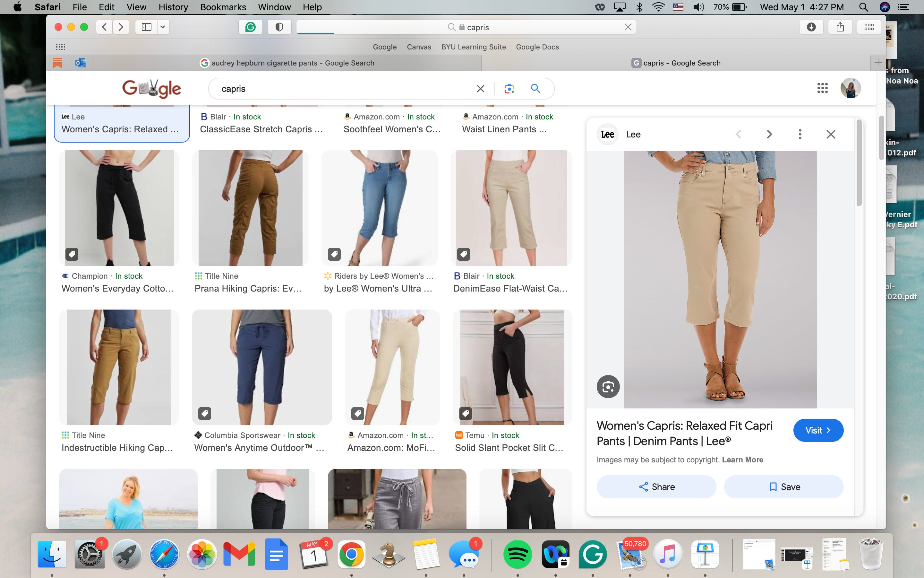924x578 pixels.
Task: Click the Google Docs favorites link
Action: (537, 47)
